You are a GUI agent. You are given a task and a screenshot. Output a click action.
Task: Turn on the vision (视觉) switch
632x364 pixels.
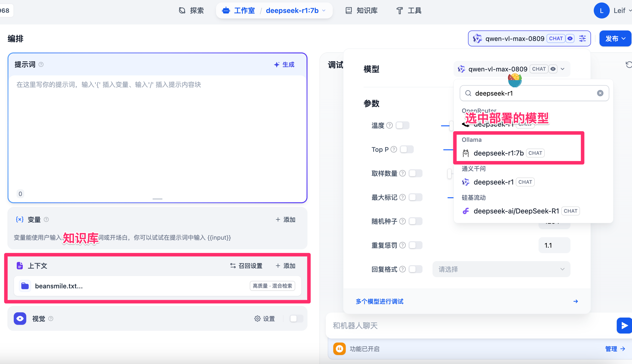coord(296,319)
